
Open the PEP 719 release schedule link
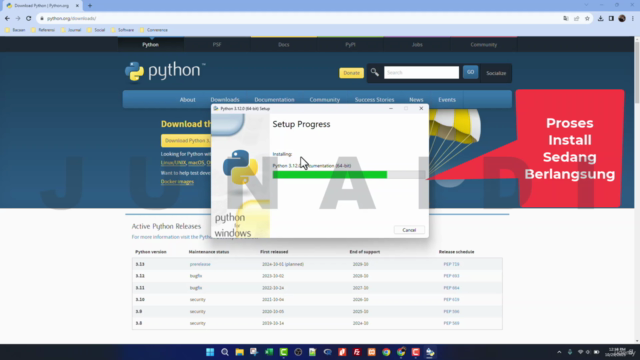[451, 264]
